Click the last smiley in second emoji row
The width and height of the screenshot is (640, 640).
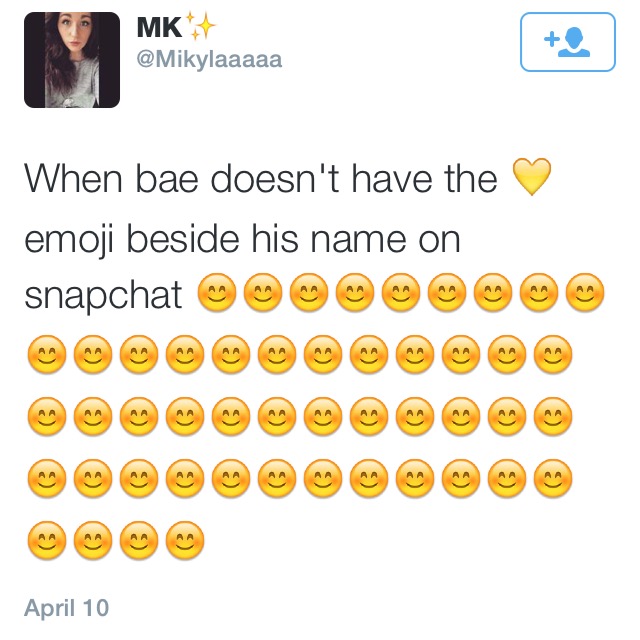click(x=553, y=354)
